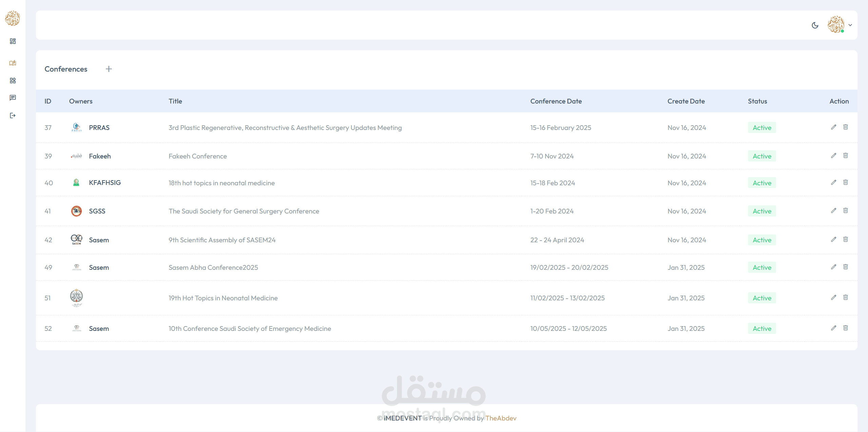
Task: Click the Conference Date column header
Action: click(x=556, y=101)
